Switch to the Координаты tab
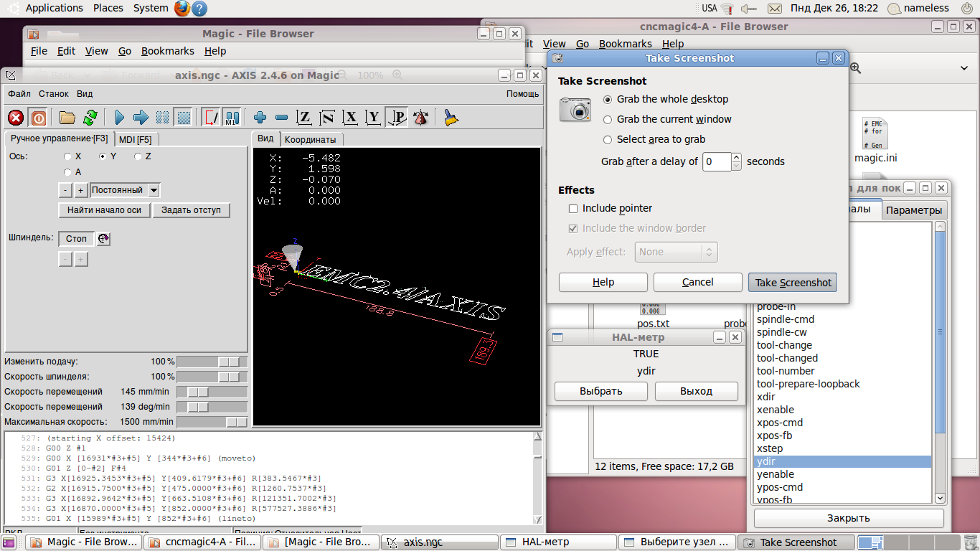This screenshot has height=551, width=980. point(311,140)
